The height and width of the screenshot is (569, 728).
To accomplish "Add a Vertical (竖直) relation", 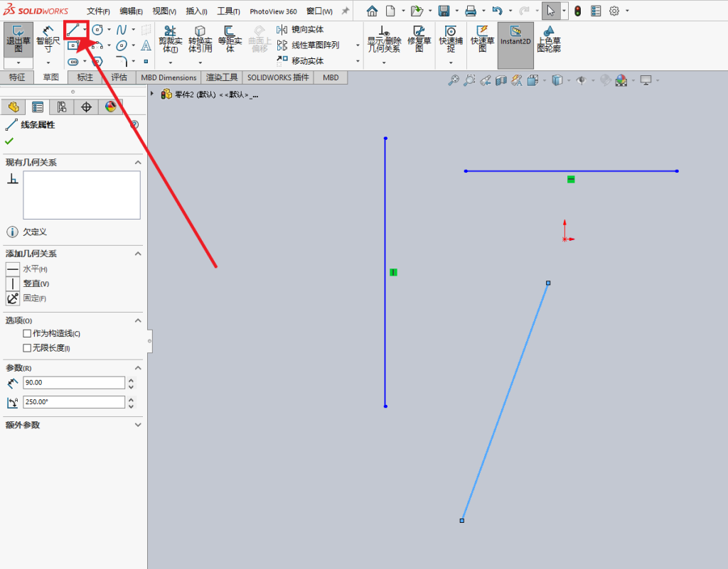I will 13,283.
